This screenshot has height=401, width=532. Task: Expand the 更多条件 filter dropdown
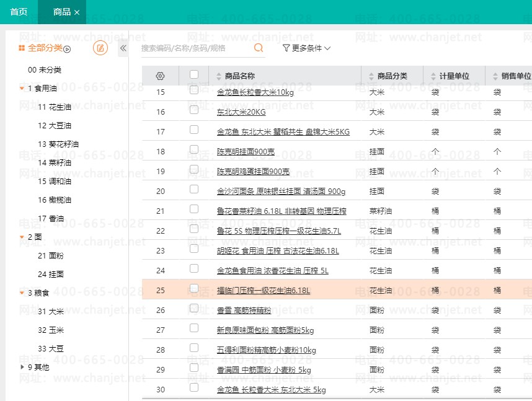point(306,48)
